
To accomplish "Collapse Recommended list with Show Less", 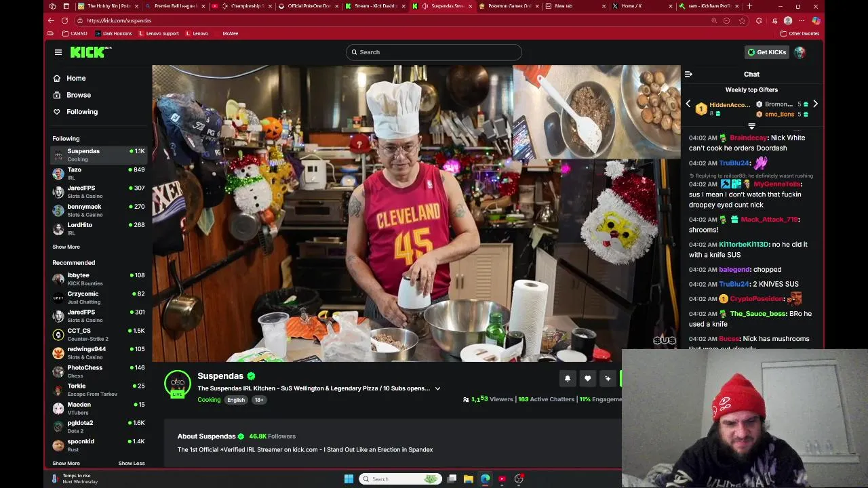I will pos(132,464).
